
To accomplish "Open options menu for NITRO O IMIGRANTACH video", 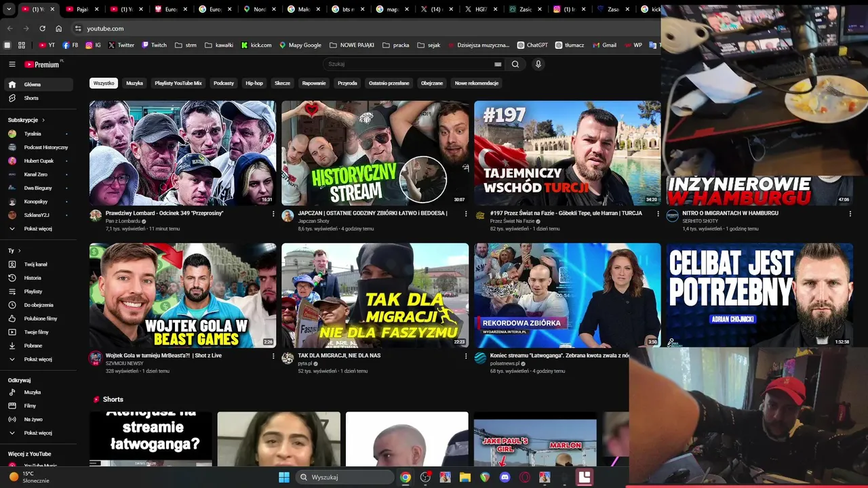I will [x=850, y=213].
